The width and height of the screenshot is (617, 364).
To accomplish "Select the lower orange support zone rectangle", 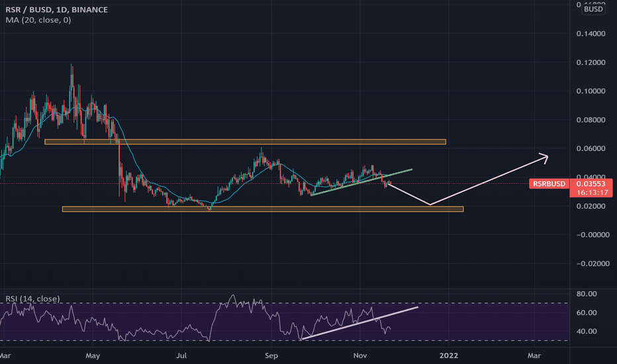I will click(263, 209).
